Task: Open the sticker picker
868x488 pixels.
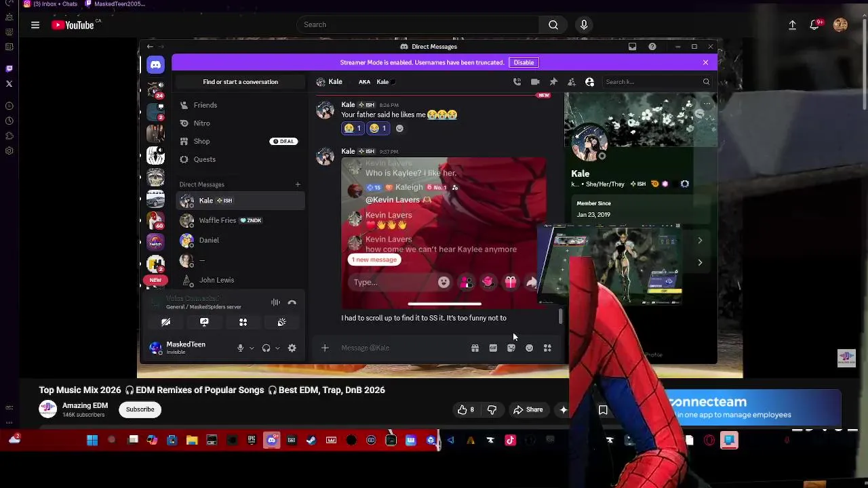Action: coord(511,348)
